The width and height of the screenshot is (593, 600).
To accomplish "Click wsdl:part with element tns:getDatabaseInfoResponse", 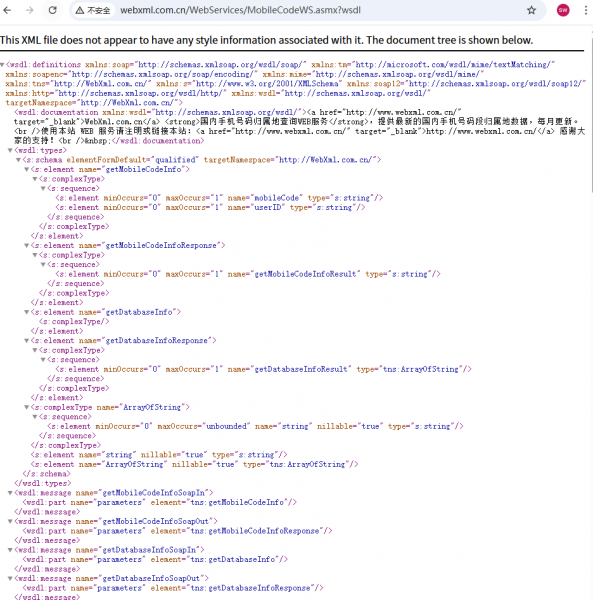I will coord(173,588).
